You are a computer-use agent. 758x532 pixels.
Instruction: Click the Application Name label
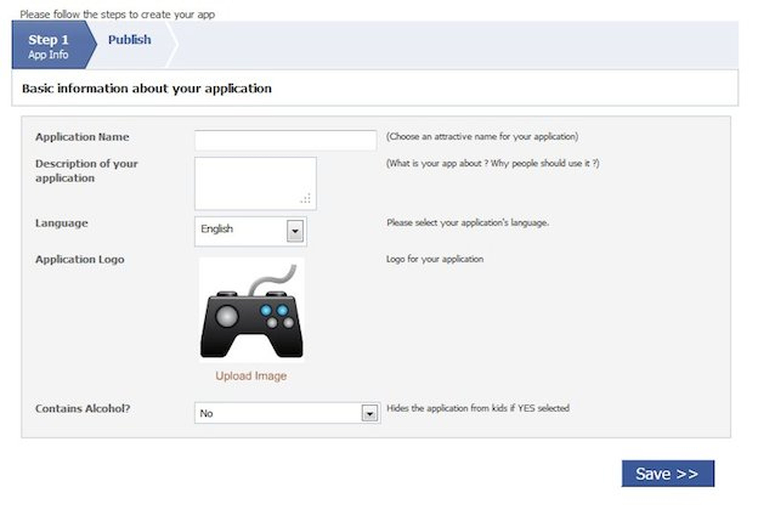(82, 137)
